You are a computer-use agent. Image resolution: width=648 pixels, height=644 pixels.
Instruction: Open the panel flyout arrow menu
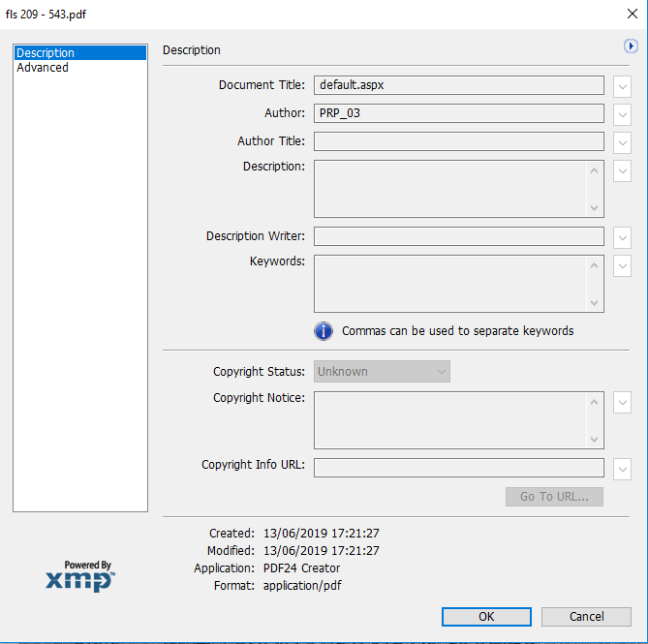[x=631, y=46]
